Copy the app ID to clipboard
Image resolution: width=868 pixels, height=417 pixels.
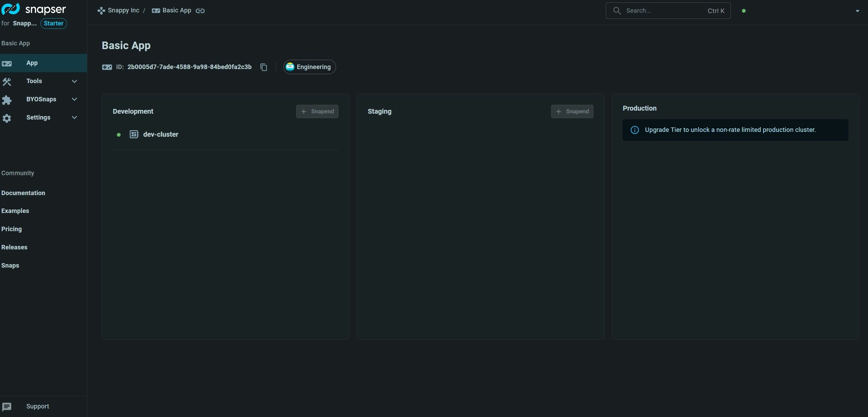pyautogui.click(x=264, y=67)
